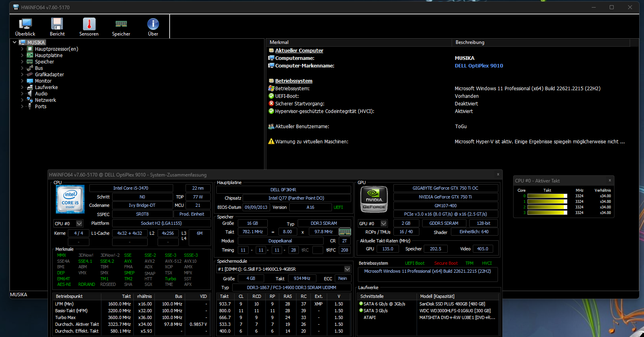Click the green status icon for SATA 6 Gb/s drive
The image size is (644, 337).
point(361,303)
